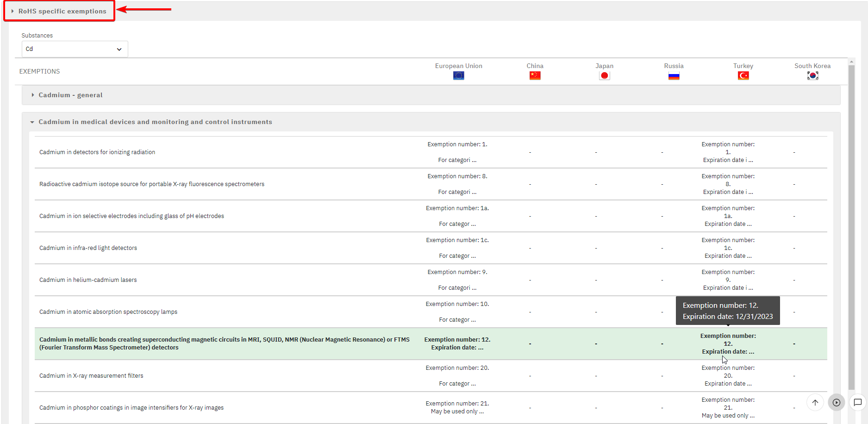Image resolution: width=868 pixels, height=424 pixels.
Task: Click EU exemption number 8 cell
Action: 457,184
